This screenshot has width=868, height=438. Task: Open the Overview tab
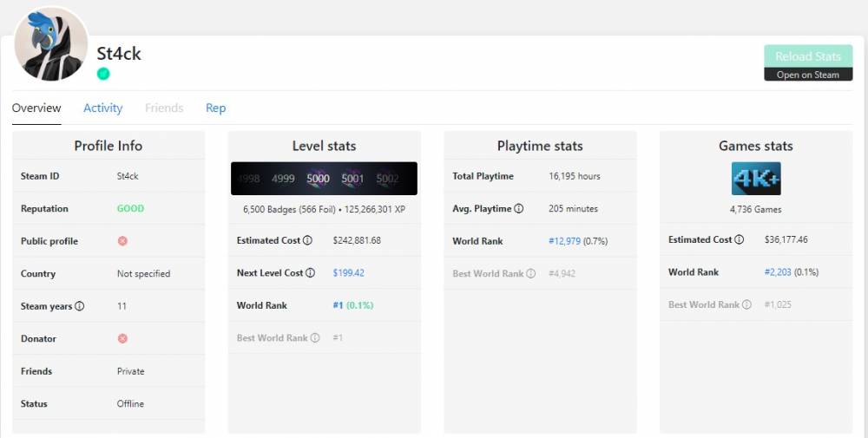tap(36, 108)
